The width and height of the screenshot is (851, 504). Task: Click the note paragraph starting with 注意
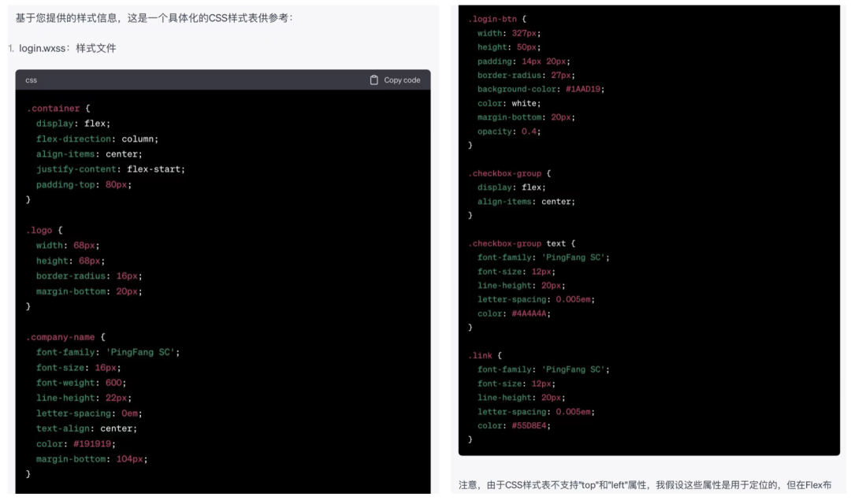click(645, 485)
